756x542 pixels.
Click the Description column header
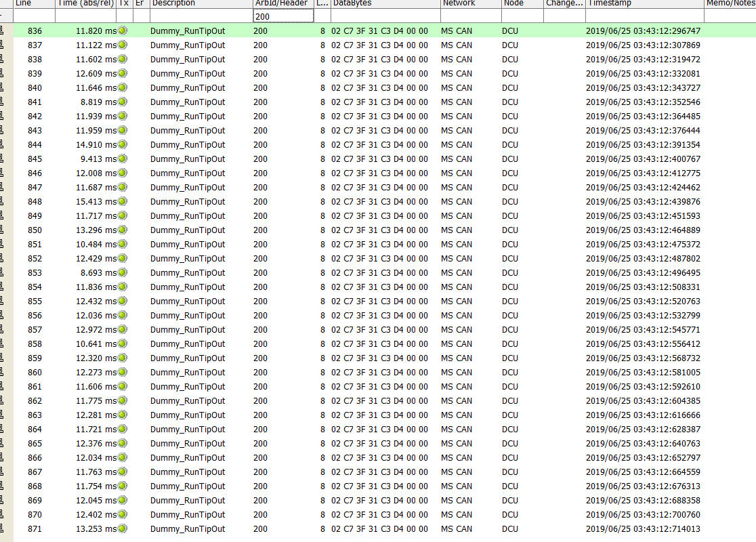tap(201, 3)
